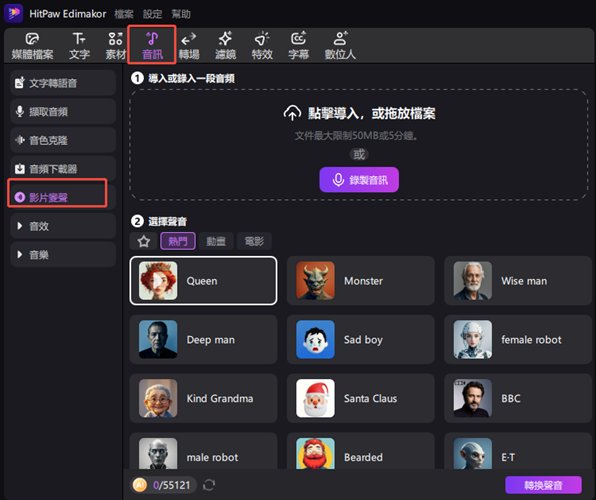This screenshot has height=500, width=596.
Task: Open the 設定 settings menu
Action: click(152, 14)
